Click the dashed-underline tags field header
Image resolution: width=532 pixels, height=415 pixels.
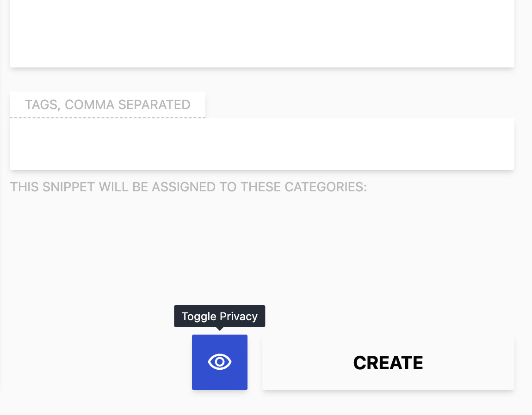pyautogui.click(x=107, y=105)
